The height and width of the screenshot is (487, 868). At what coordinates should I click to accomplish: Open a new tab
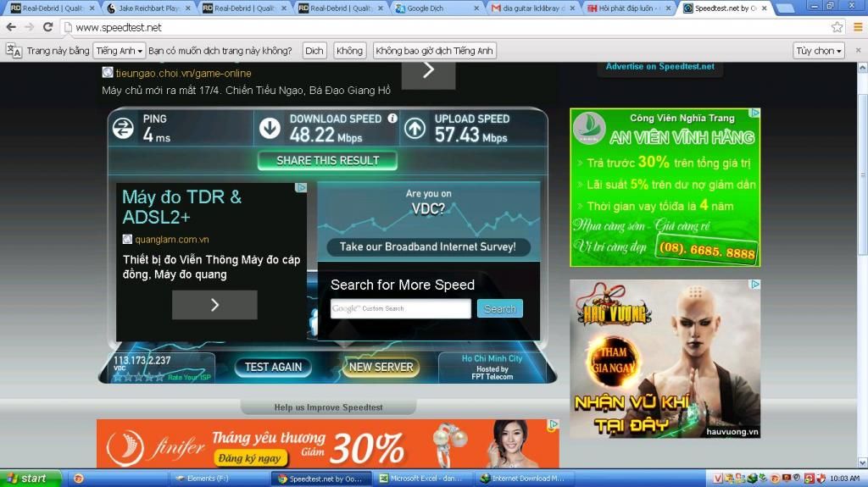784,8
